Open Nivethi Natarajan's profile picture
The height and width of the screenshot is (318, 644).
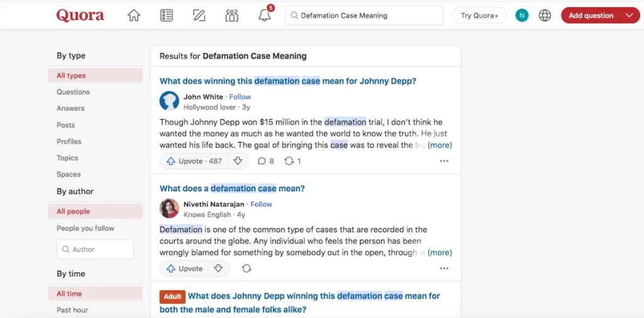pos(169,208)
